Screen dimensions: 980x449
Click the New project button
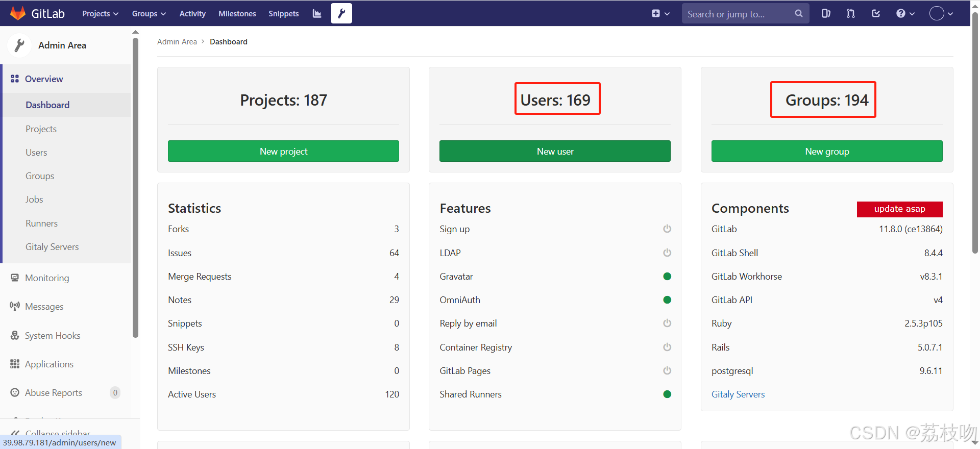[x=283, y=151]
